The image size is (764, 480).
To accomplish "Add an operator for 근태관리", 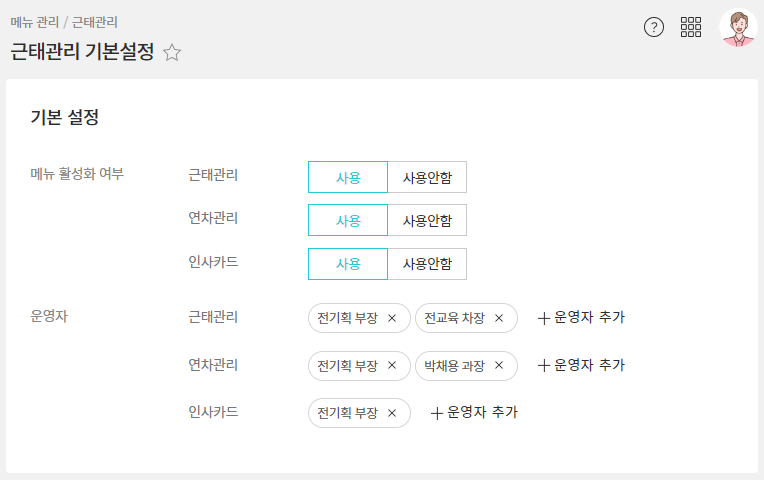I will coord(581,318).
